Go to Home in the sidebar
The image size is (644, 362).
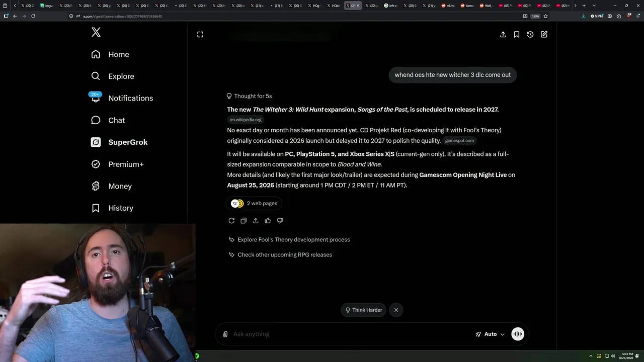pos(110,54)
